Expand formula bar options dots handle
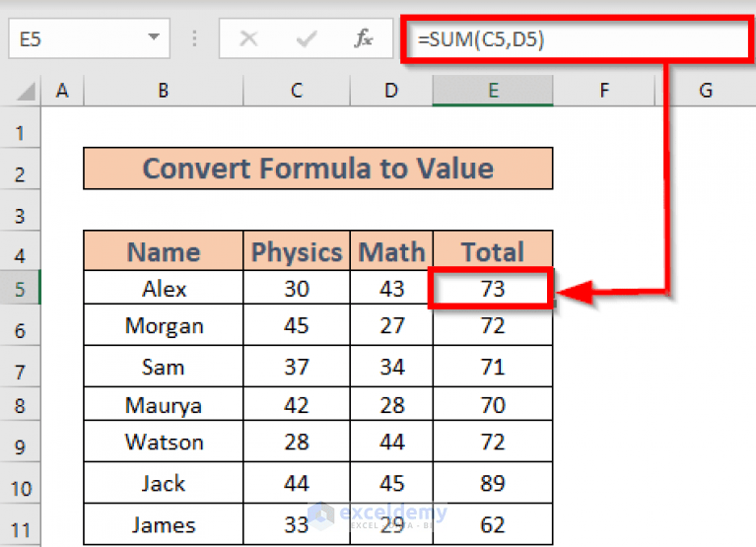 click(x=194, y=38)
